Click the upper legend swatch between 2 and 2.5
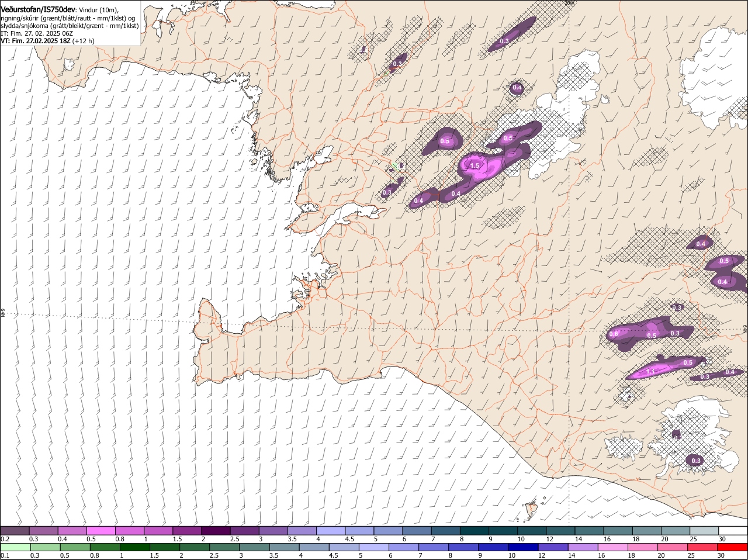The width and height of the screenshot is (748, 560). (216, 530)
